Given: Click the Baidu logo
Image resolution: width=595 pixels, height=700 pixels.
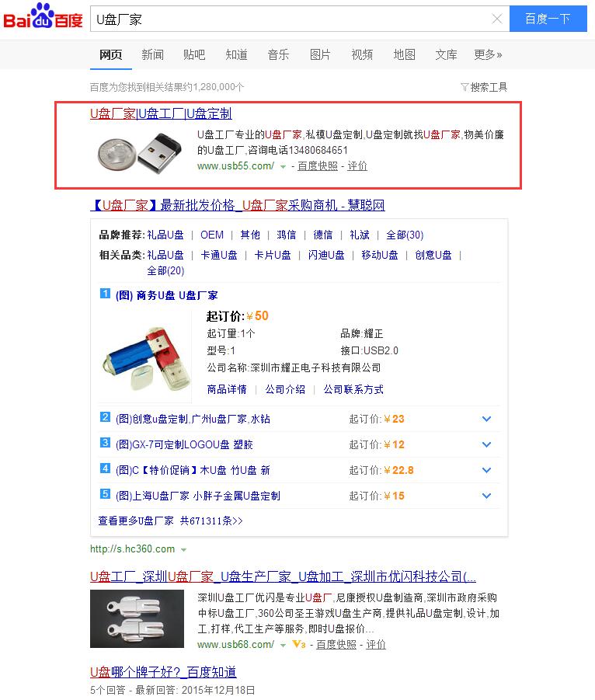Looking at the screenshot, I should pos(43,17).
